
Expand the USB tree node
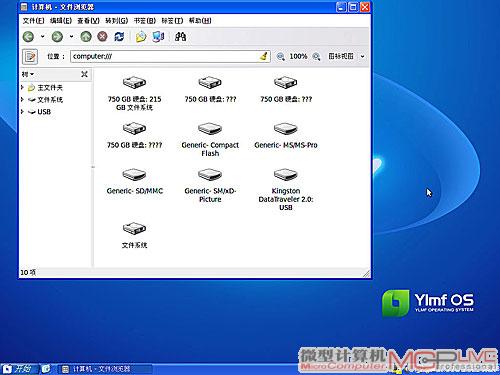tap(22, 112)
